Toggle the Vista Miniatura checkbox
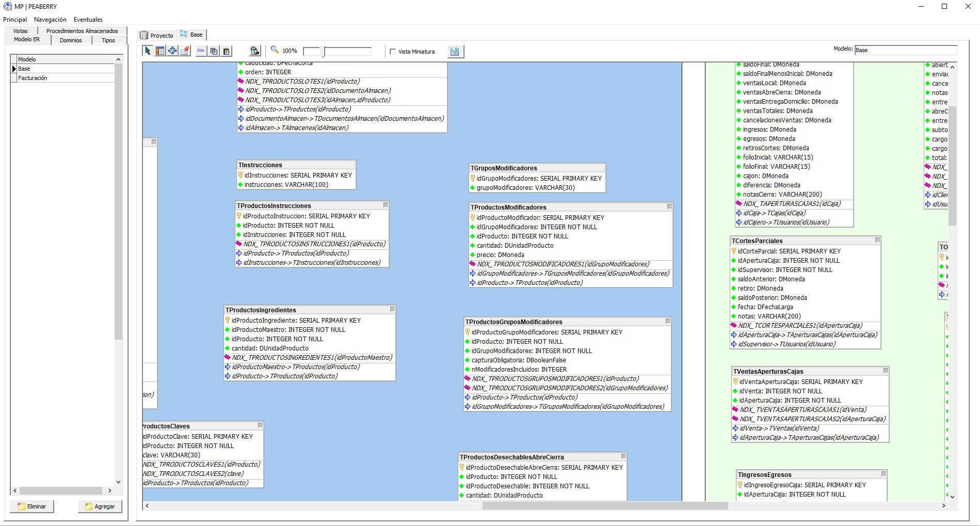This screenshot has height=526, width=980. [x=393, y=52]
